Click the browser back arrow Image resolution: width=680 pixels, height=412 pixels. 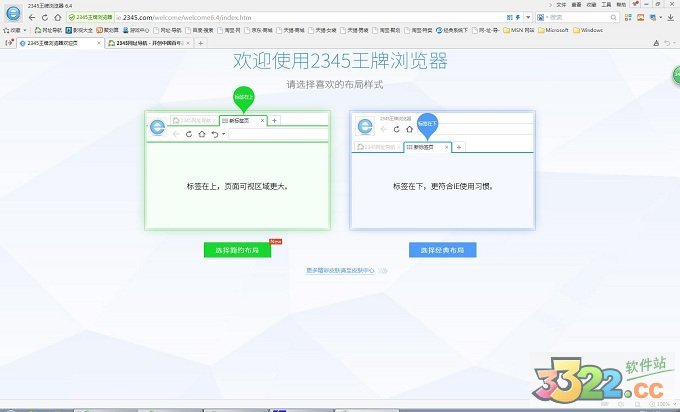point(30,18)
